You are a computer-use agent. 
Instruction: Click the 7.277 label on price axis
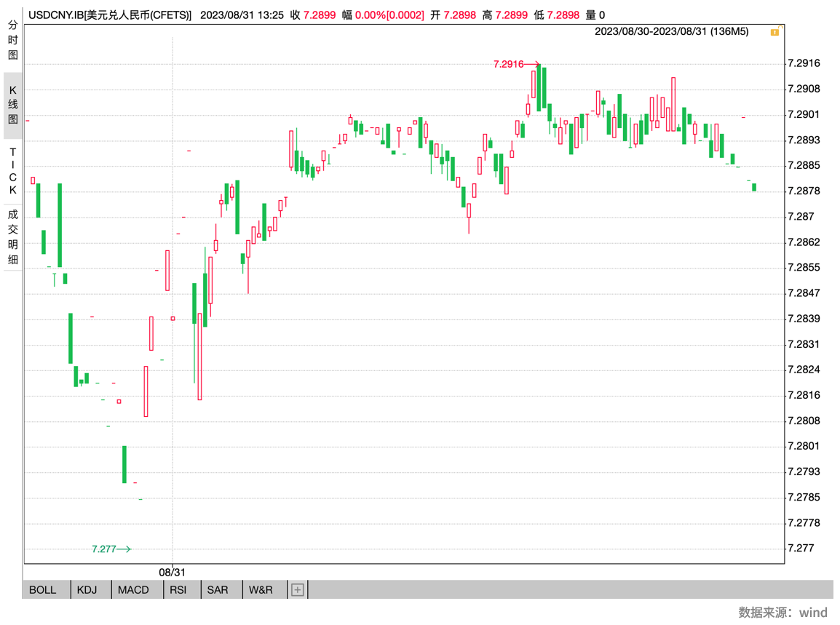pyautogui.click(x=801, y=548)
